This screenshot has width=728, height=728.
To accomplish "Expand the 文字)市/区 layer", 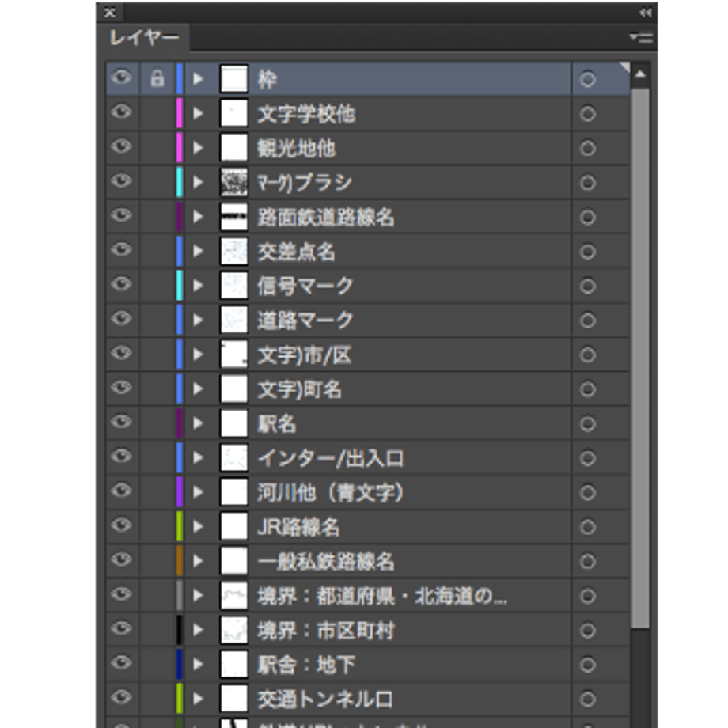I will (199, 355).
